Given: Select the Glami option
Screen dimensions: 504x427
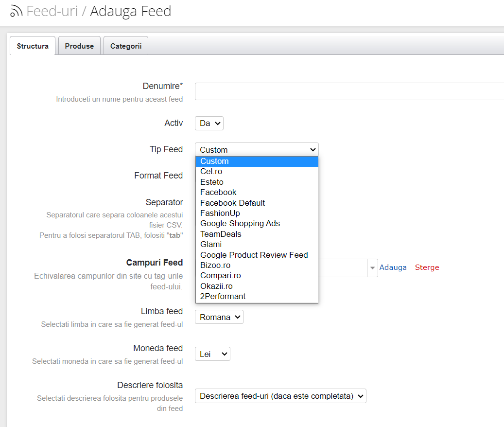Looking at the screenshot, I should coord(211,245).
